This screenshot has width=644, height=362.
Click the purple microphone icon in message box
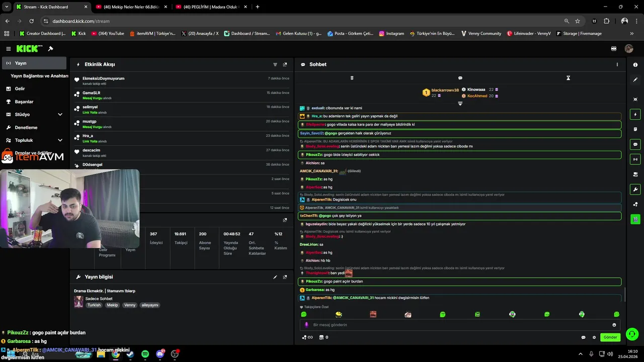point(306,325)
